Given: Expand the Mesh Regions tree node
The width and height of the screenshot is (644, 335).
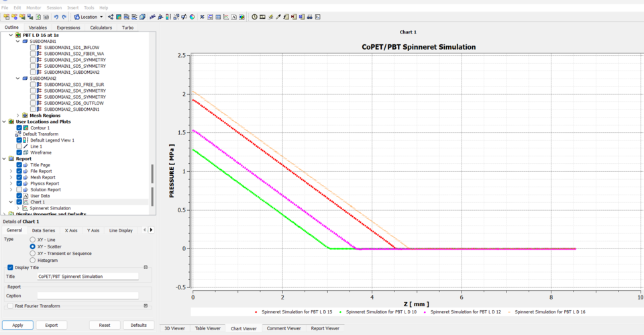Looking at the screenshot, I should point(17,115).
